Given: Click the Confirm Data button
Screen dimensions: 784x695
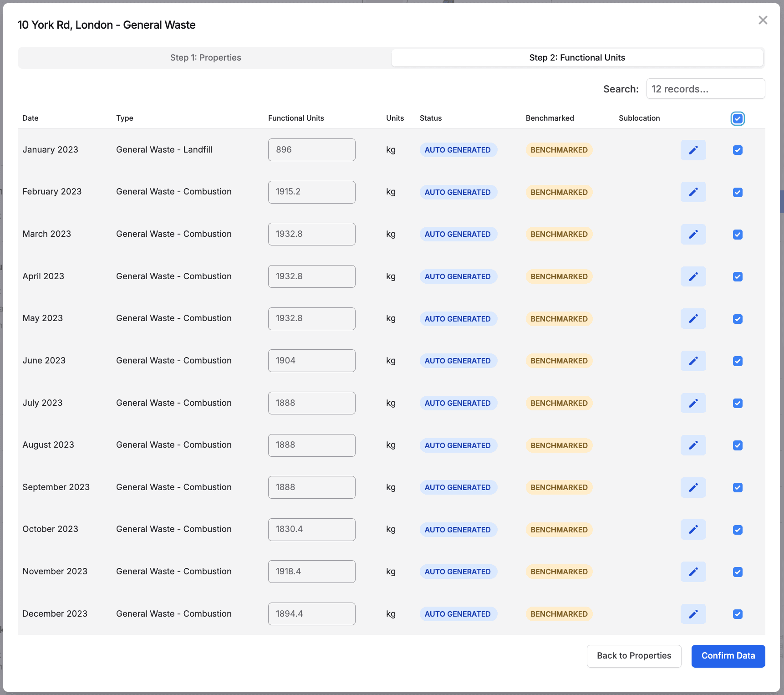Looking at the screenshot, I should pos(728,656).
